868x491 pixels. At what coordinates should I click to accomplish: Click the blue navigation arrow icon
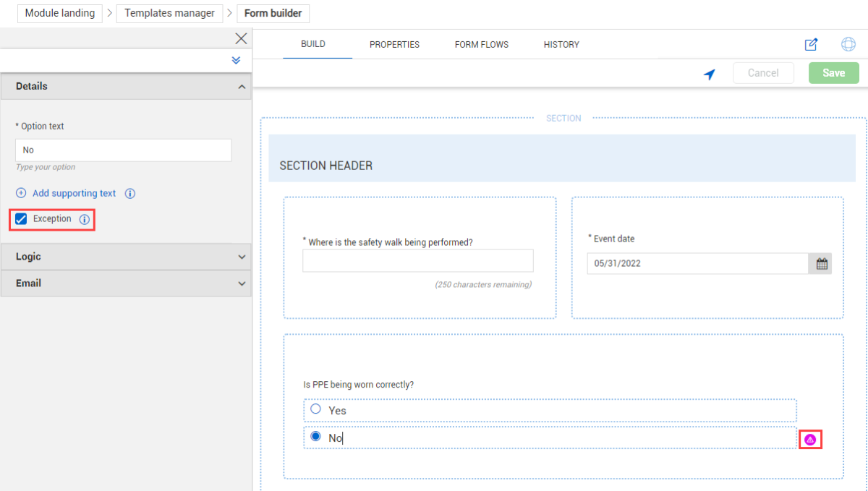710,74
